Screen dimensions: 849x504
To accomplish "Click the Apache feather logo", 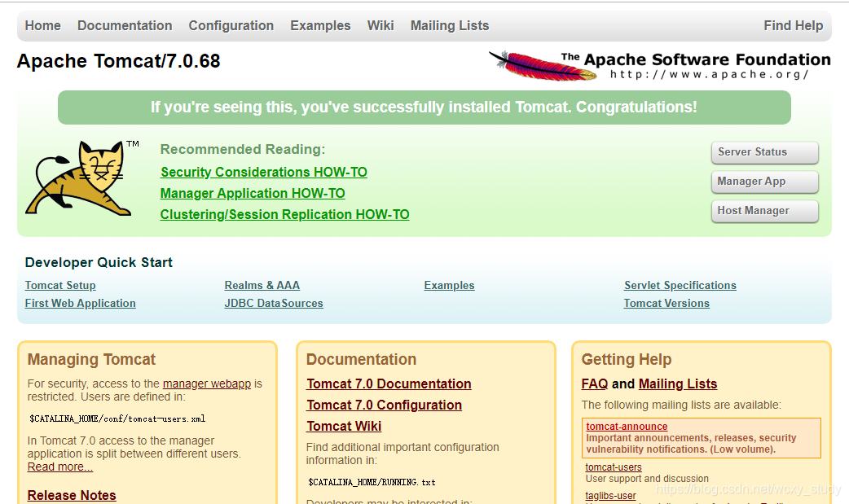I will (543, 66).
